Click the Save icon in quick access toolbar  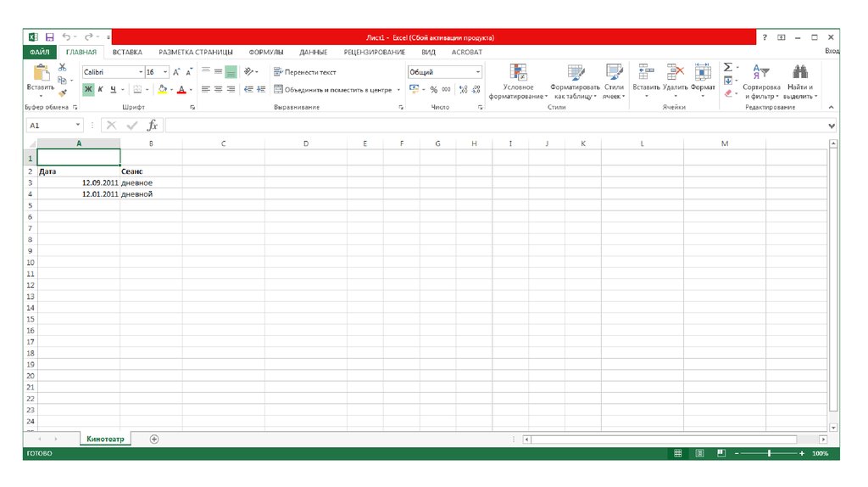49,37
